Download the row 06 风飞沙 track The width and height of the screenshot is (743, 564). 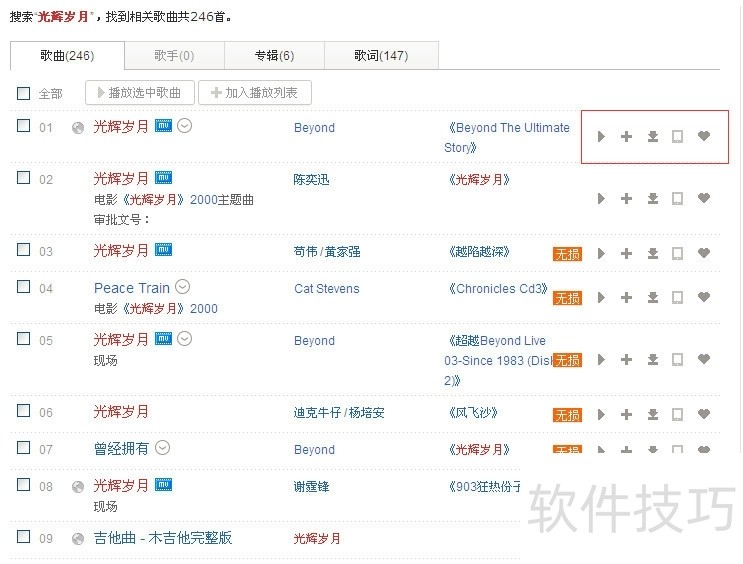[x=653, y=415]
